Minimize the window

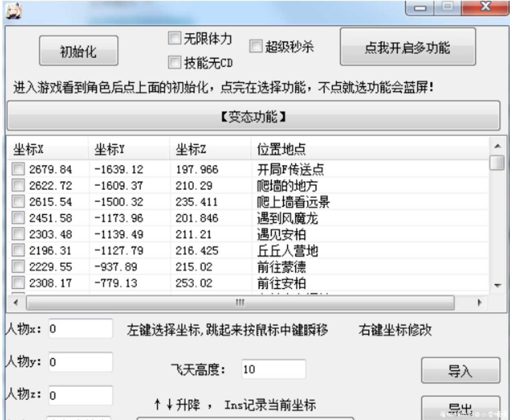[421, 8]
